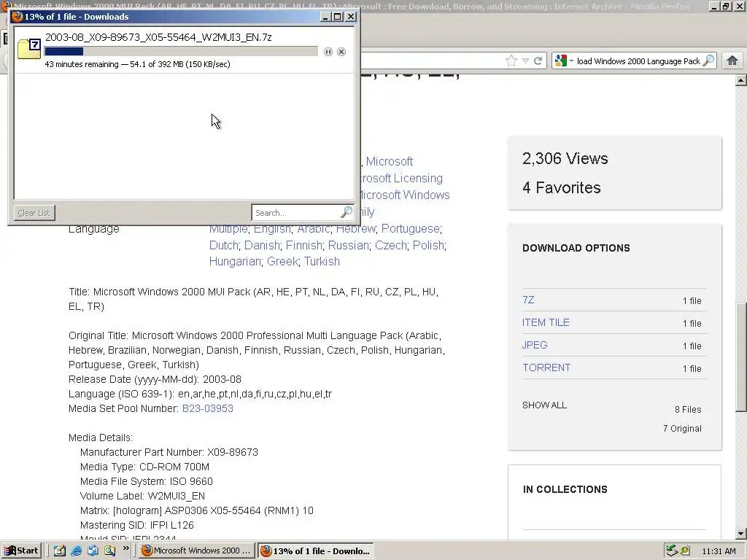The image size is (747, 560).
Task: Expand the Quick Launch overflow chevron
Action: [125, 548]
